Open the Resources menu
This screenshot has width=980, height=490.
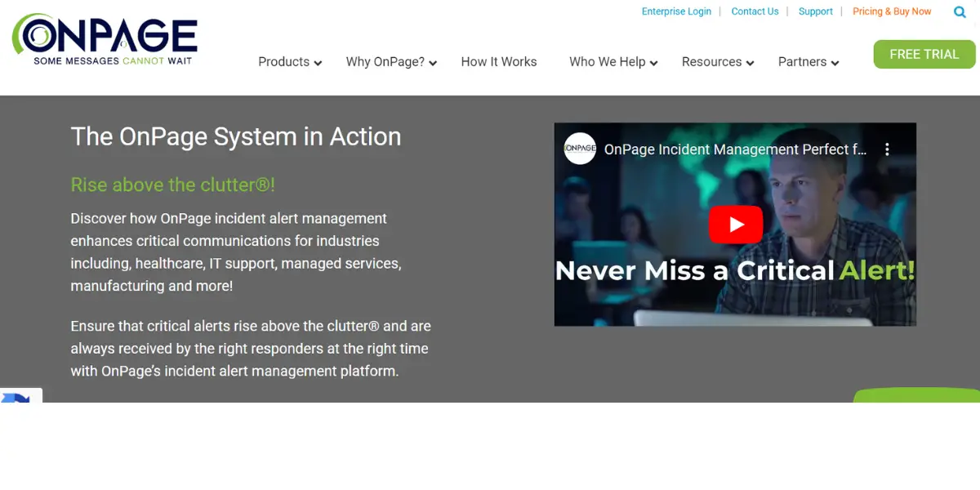click(711, 62)
